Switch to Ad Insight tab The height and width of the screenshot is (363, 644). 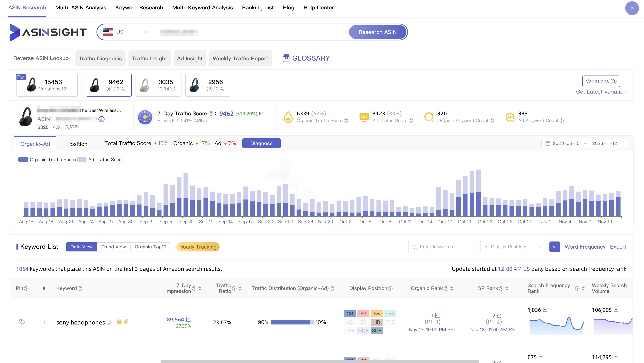[190, 58]
